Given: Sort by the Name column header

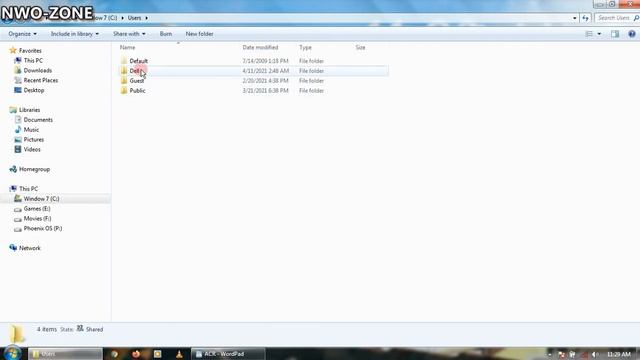Looking at the screenshot, I should tap(127, 48).
